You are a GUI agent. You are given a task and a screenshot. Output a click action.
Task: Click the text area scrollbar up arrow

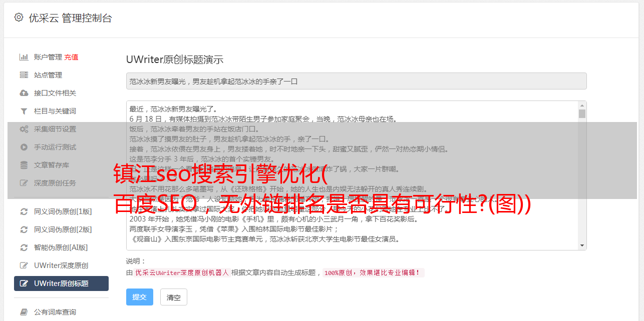click(x=582, y=105)
